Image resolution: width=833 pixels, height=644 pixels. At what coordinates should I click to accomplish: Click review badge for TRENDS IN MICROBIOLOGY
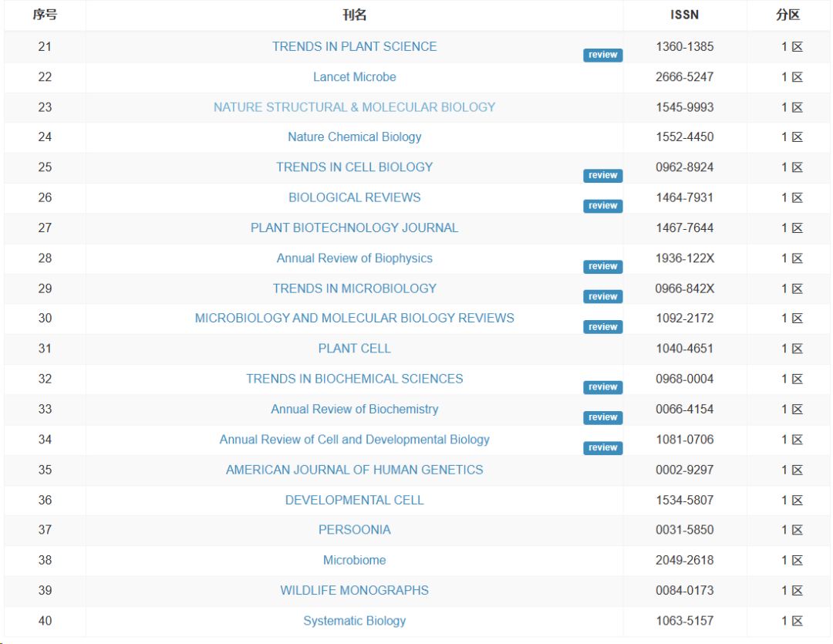point(602,296)
